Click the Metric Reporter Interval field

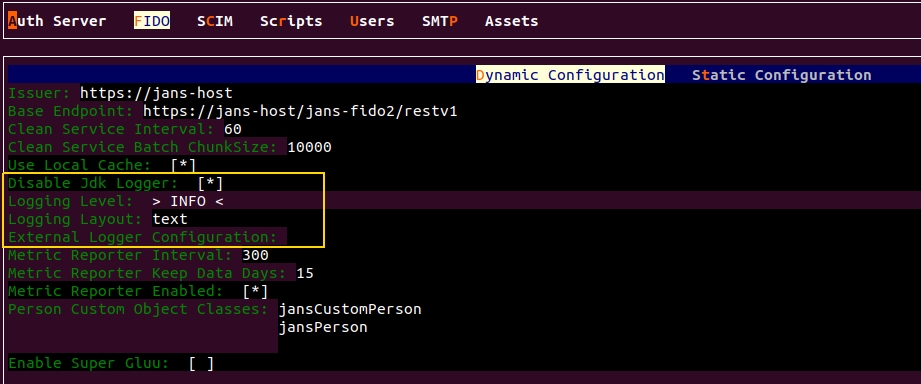pyautogui.click(x=256, y=255)
